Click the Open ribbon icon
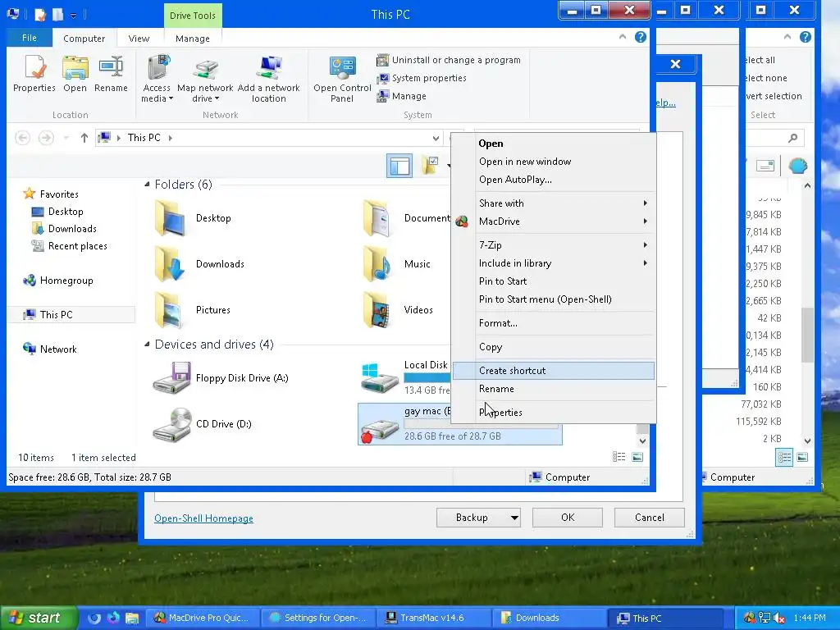The height and width of the screenshot is (630, 840). pyautogui.click(x=75, y=74)
